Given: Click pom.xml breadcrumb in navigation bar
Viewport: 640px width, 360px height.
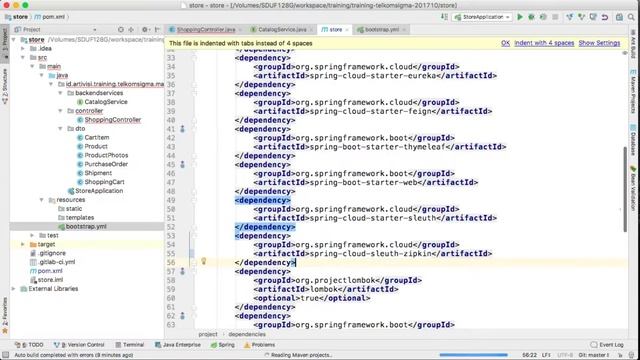Looking at the screenshot, I should click(50, 17).
